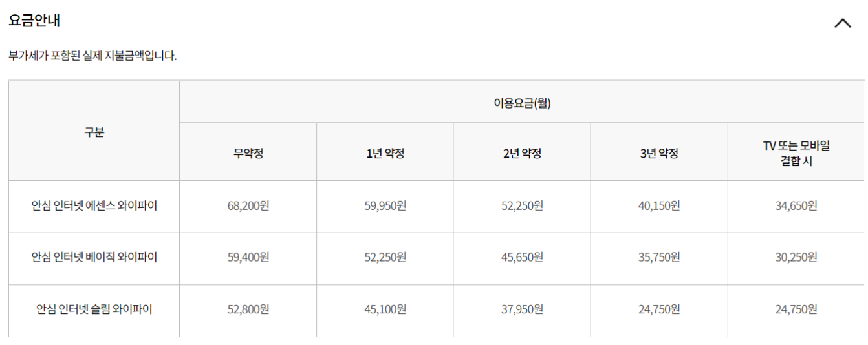Click the 30,250원 price cell
The width and height of the screenshot is (868, 345).
tap(796, 257)
